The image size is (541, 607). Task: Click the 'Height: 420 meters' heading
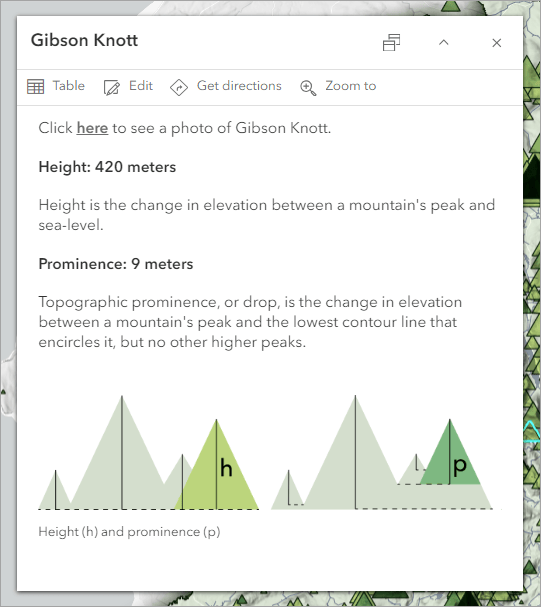pos(107,167)
